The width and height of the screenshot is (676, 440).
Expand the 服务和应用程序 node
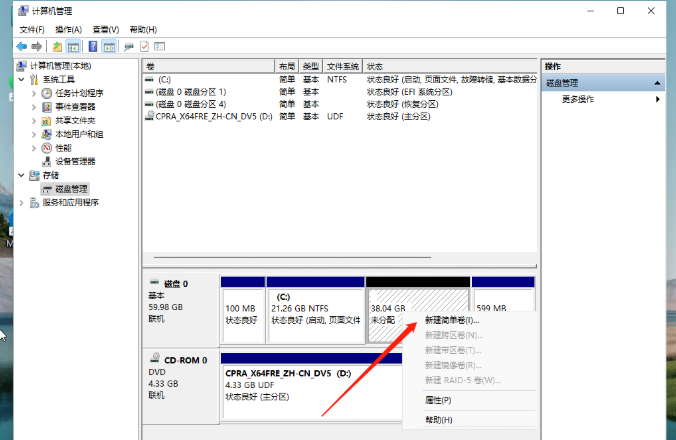pos(21,202)
